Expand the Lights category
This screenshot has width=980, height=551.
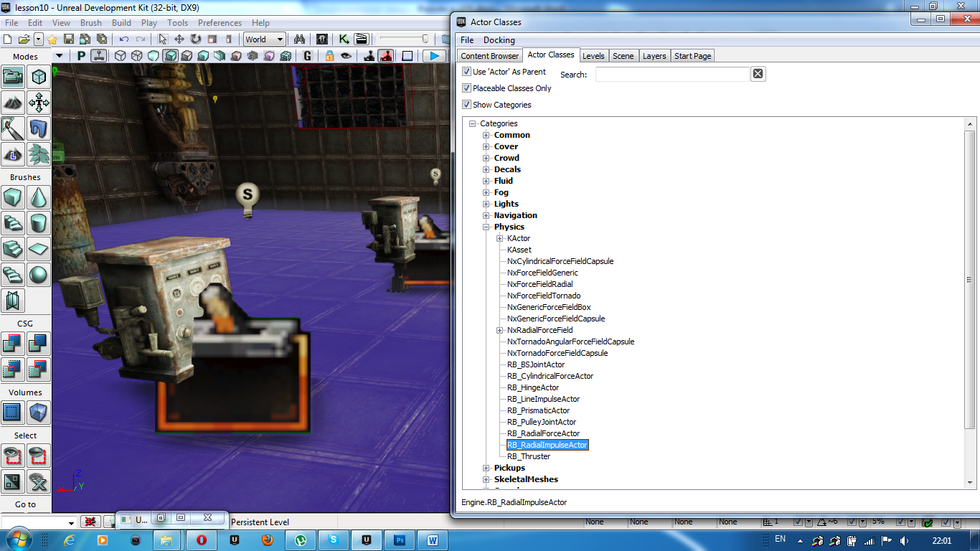coord(486,204)
